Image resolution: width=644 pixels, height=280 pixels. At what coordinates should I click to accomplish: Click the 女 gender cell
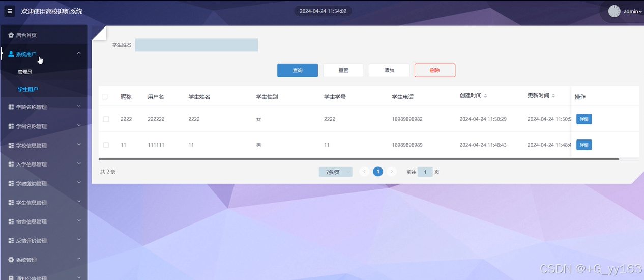[258, 119]
